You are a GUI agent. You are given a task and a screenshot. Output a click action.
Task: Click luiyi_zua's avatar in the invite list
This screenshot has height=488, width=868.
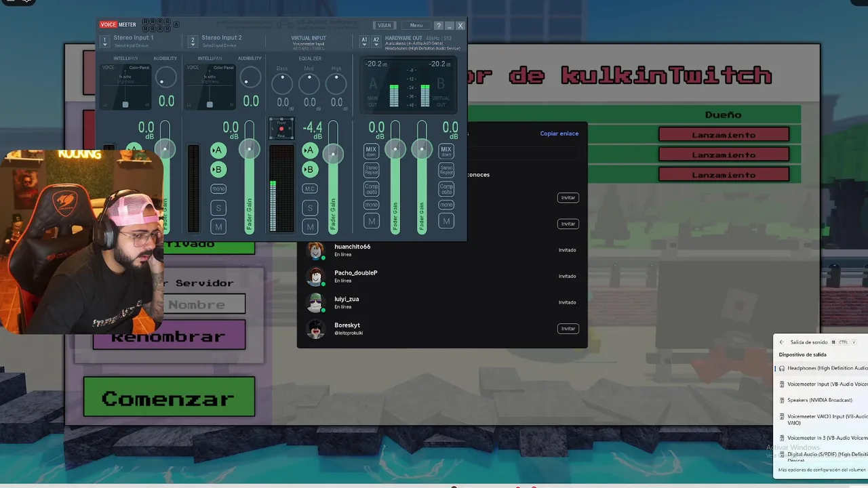coord(315,302)
